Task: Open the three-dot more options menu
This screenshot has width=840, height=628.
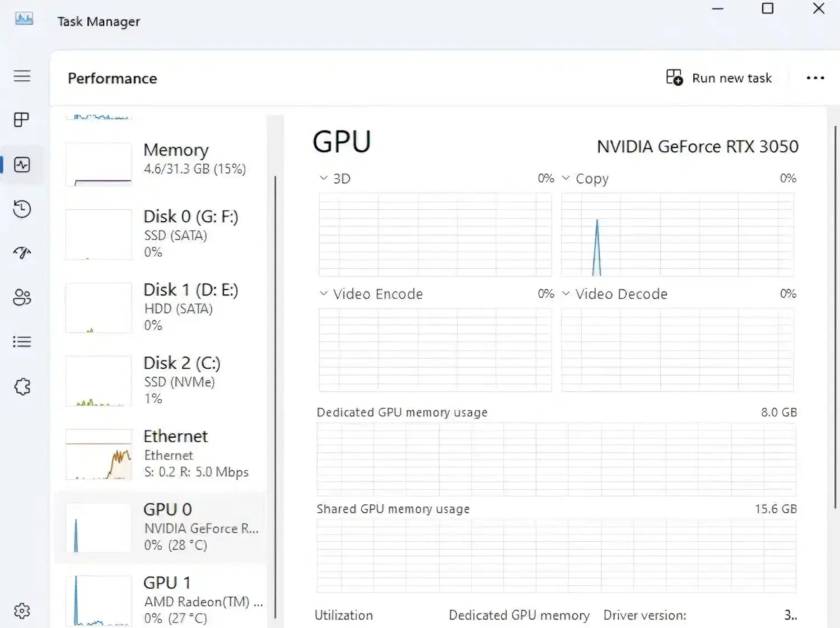Action: 815,78
